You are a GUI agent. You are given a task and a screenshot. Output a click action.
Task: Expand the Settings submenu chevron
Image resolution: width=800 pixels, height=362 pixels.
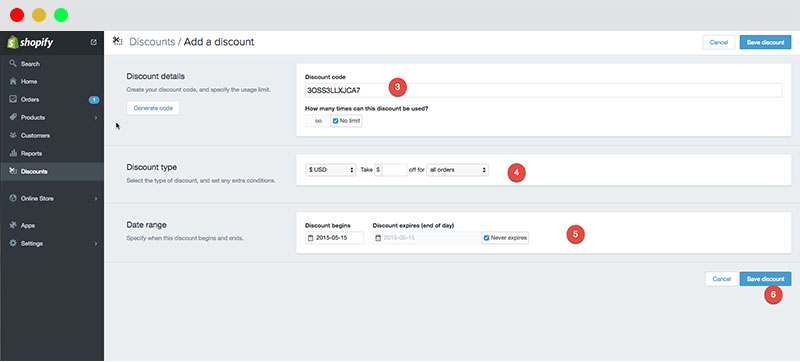click(x=96, y=244)
